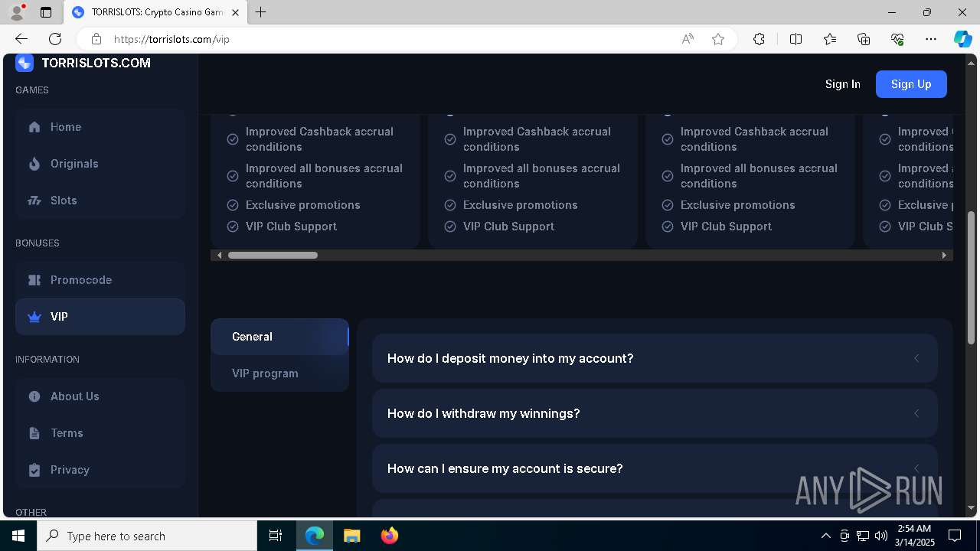The height and width of the screenshot is (551, 980).
Task: Select the VIP program FAQ tab
Action: [x=279, y=373]
